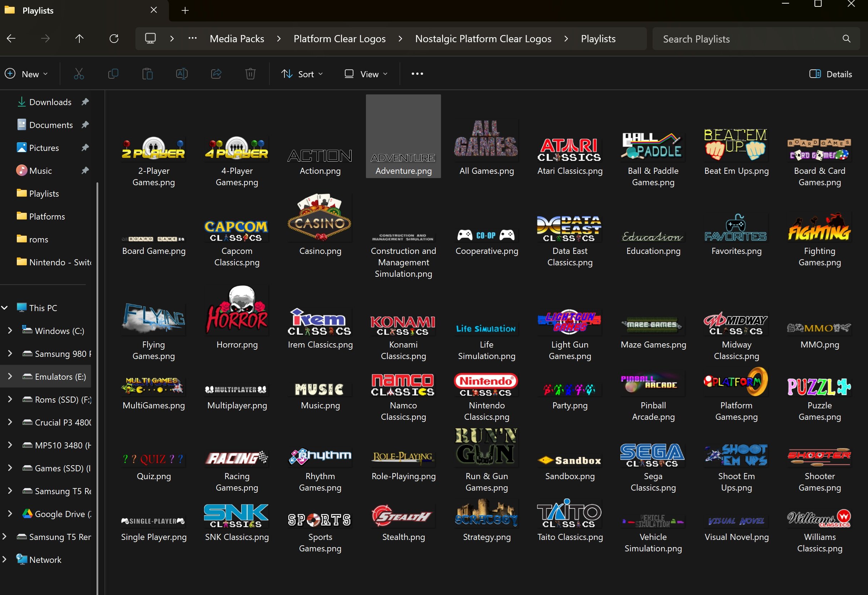This screenshot has width=868, height=595.
Task: Expand the Windows (C:) drive
Action: (10, 331)
